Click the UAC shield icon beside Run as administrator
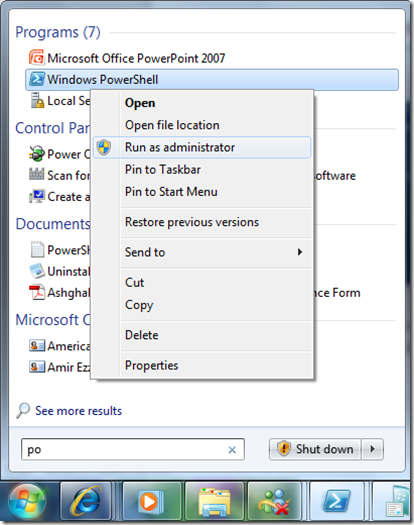This screenshot has height=525, width=414. 104,147
